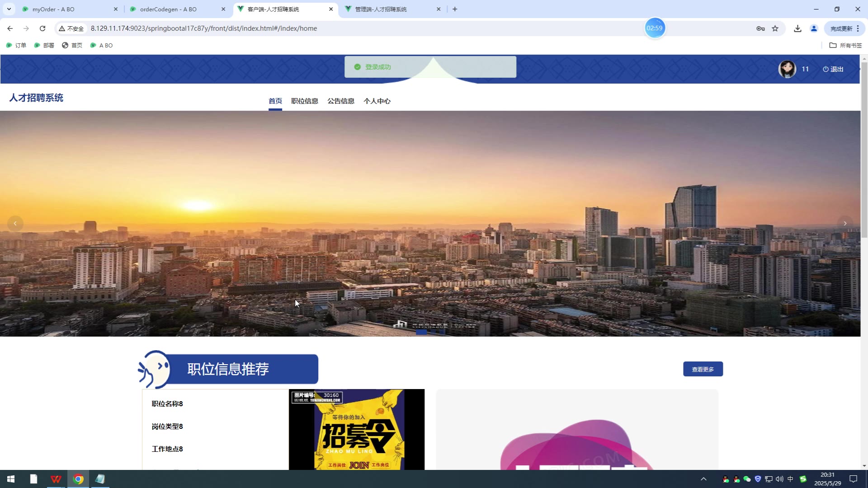Click the 查看更多 button
Screen dimensions: 868x488
703,369
